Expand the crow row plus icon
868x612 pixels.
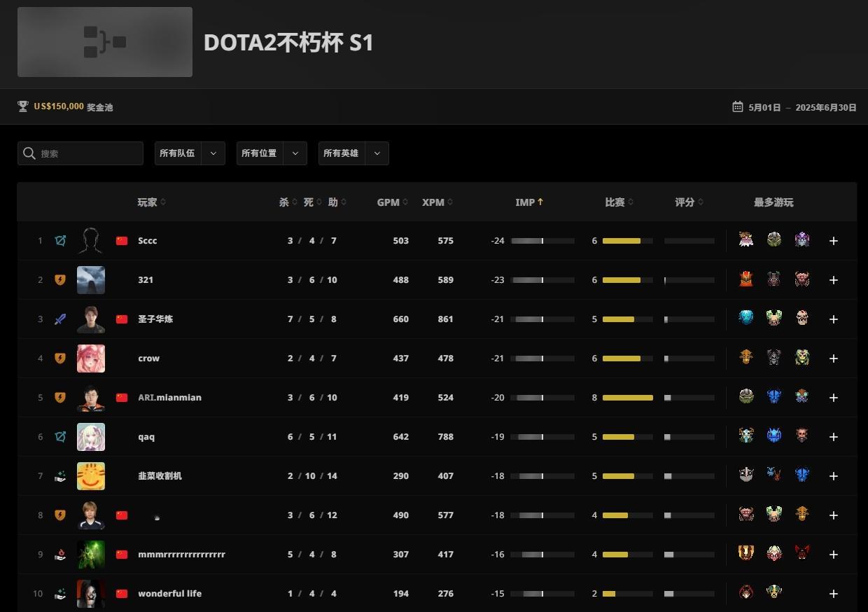coord(834,358)
